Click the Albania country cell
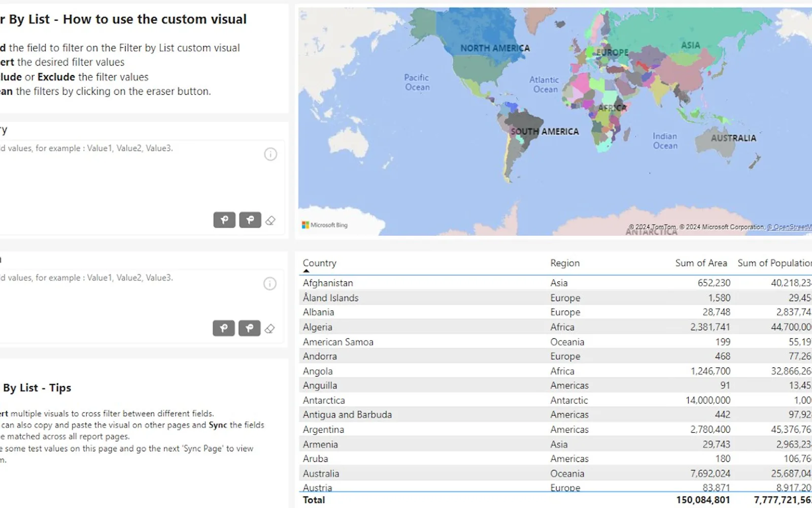The height and width of the screenshot is (508, 812). 318,312
